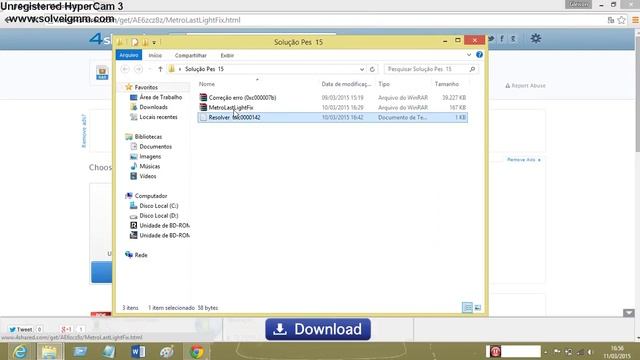Go back in Explorer navigation

coord(125,69)
